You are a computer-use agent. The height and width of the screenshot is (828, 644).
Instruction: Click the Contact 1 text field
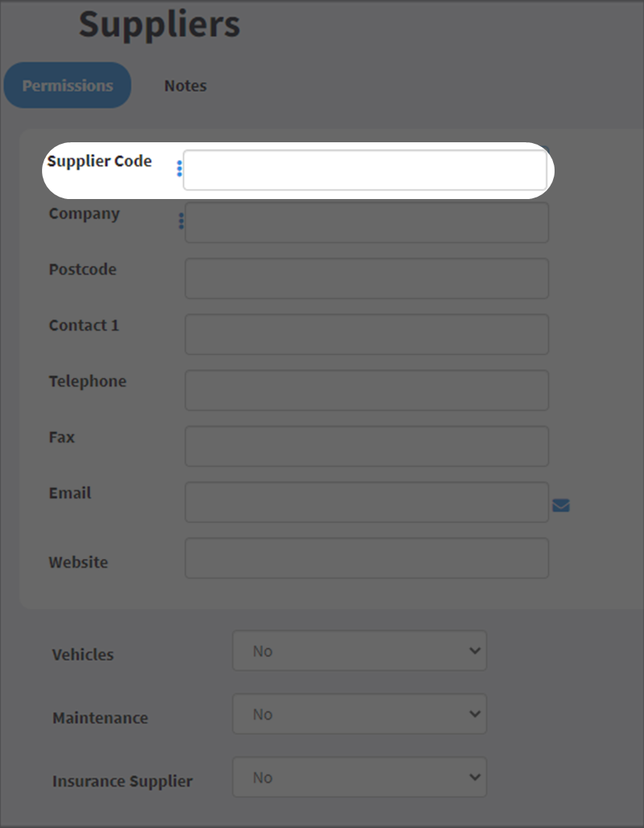(366, 334)
